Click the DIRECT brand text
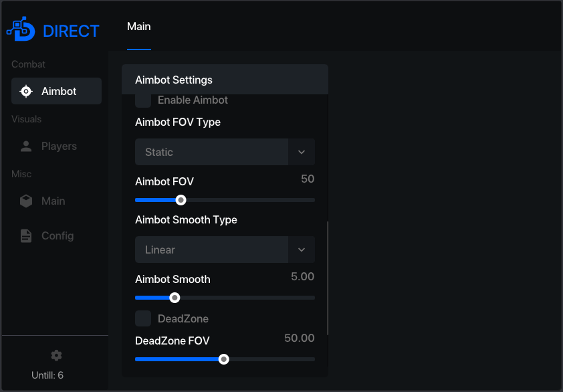Viewport: 563px width, 392px height. pos(71,31)
